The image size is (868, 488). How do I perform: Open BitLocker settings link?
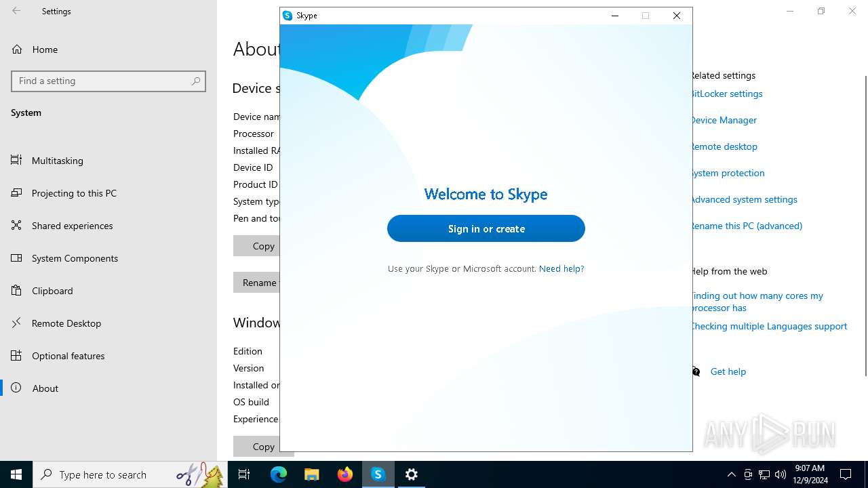[727, 94]
